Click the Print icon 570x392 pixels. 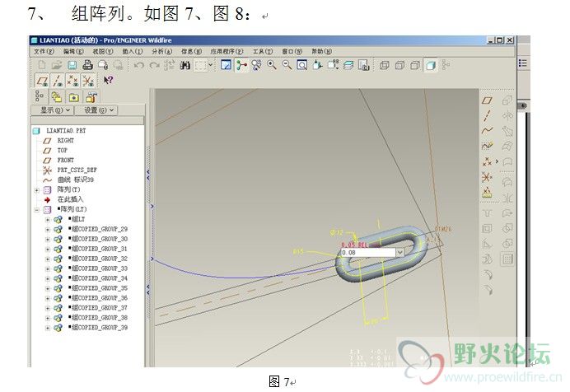87,65
